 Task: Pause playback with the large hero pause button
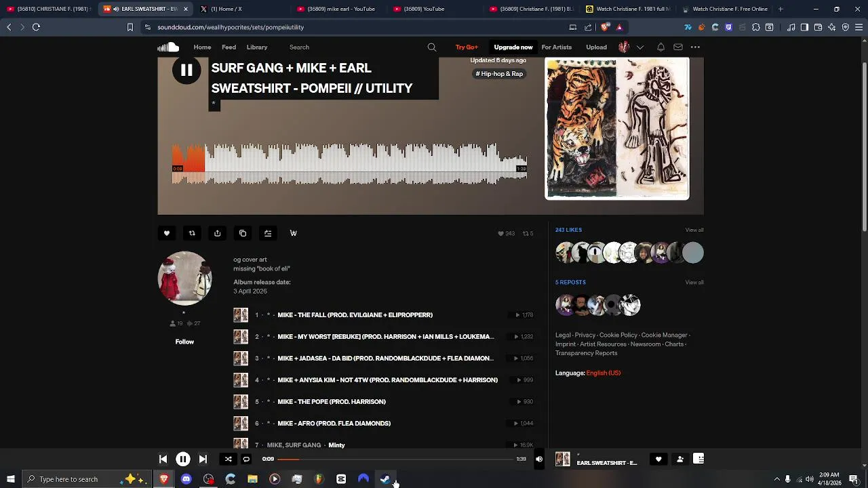[x=186, y=70]
